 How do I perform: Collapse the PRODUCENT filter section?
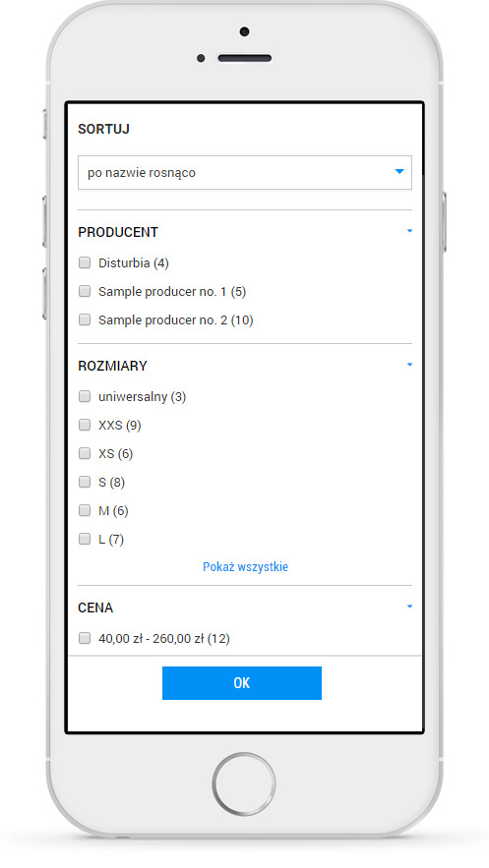pyautogui.click(x=410, y=231)
